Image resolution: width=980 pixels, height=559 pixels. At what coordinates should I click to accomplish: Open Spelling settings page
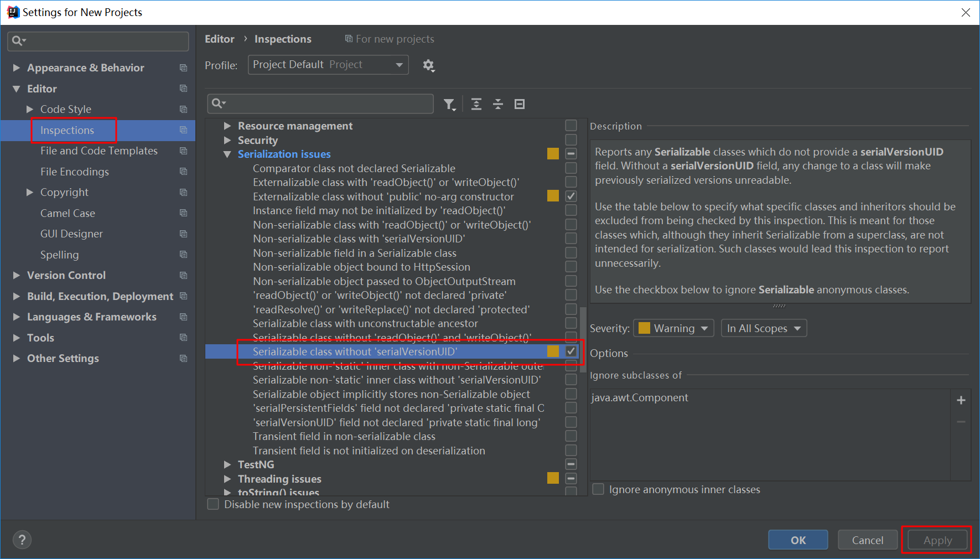[59, 255]
